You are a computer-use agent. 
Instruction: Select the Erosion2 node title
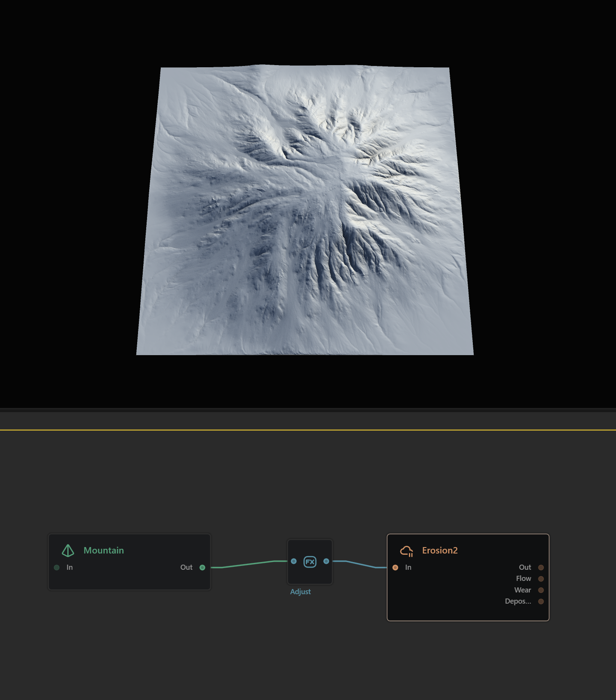tap(440, 550)
